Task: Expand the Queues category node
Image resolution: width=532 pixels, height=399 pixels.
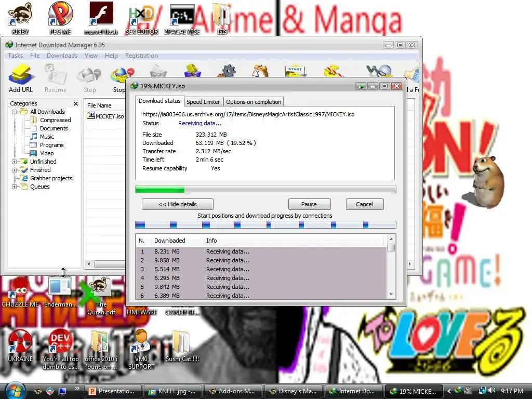Action: [14, 187]
